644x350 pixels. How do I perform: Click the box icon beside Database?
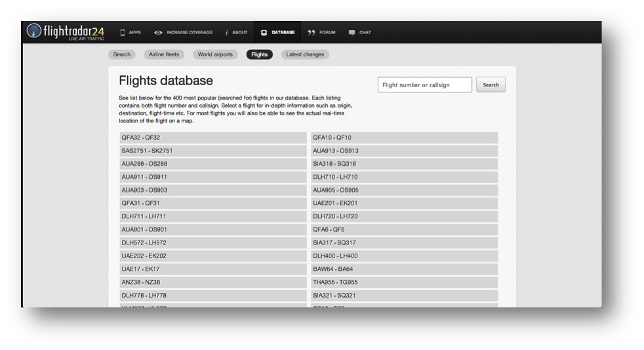(x=264, y=32)
